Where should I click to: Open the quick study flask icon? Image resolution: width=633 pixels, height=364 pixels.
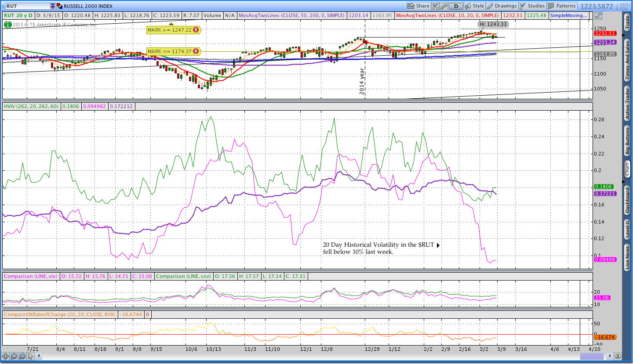(436, 6)
